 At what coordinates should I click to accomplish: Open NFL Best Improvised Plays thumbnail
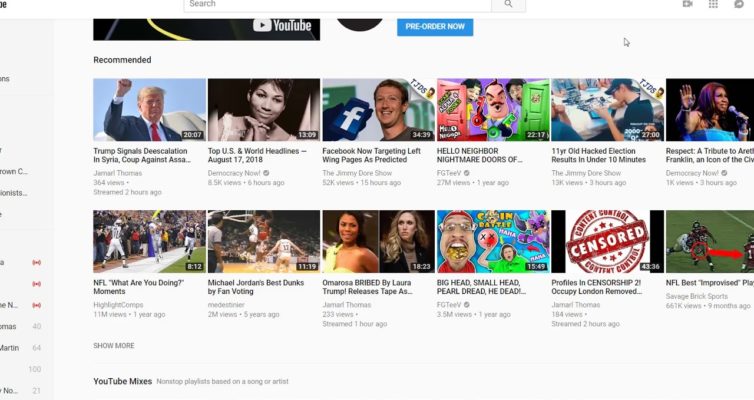pos(710,241)
